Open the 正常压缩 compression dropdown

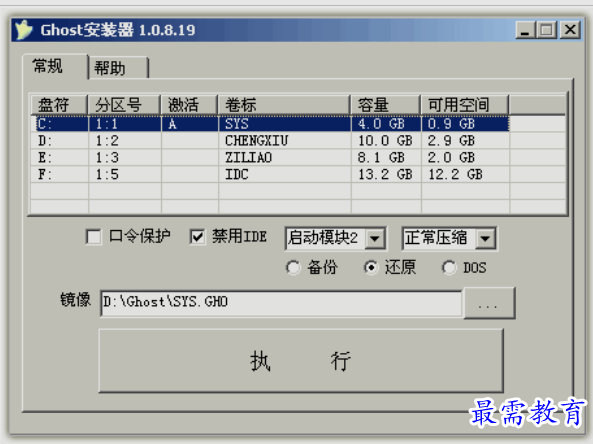[485, 239]
